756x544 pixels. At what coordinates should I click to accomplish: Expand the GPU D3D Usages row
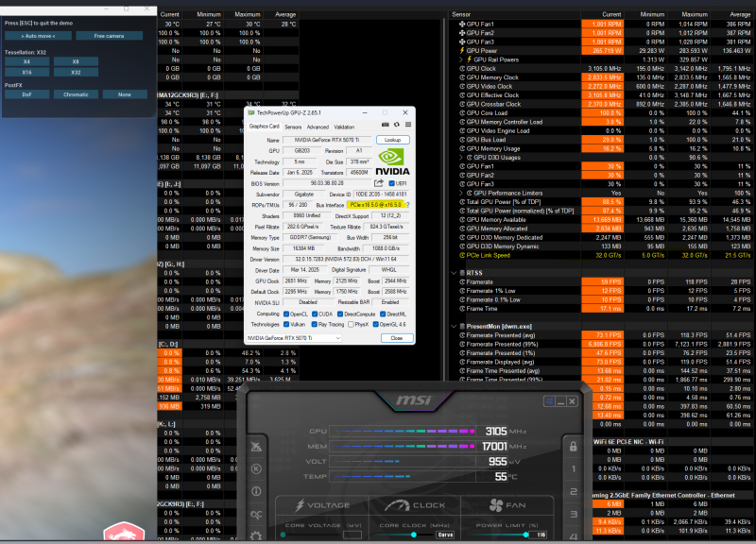[461, 158]
